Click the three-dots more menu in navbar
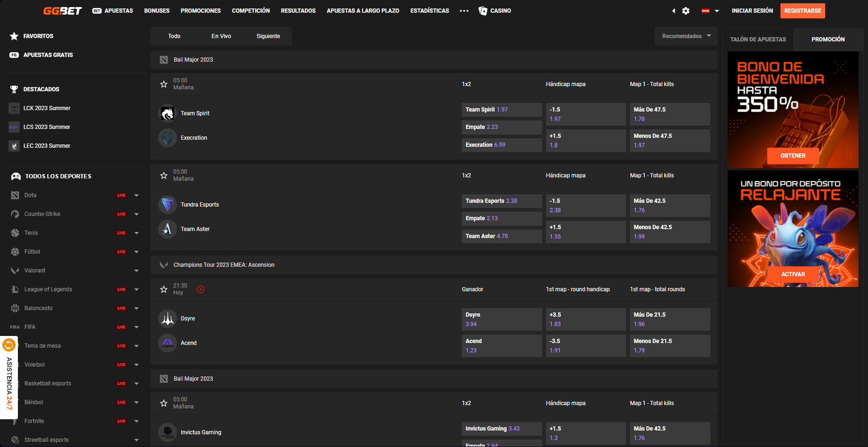 464,11
